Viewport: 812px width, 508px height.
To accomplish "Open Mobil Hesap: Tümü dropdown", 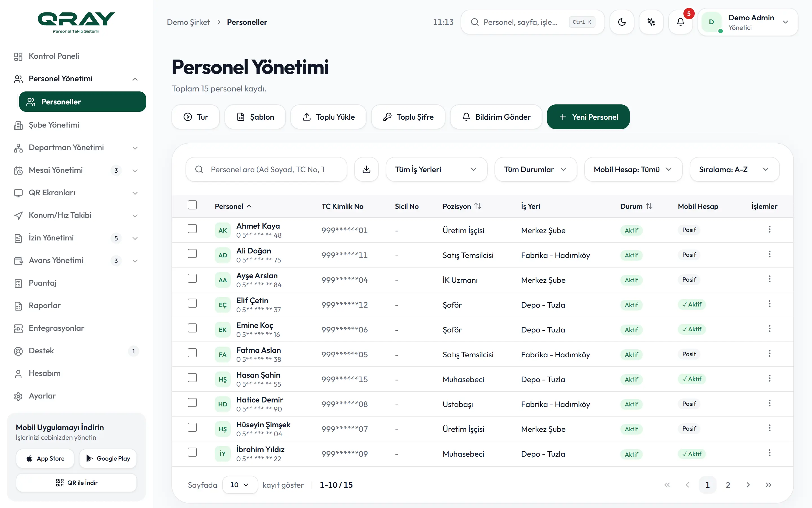I will pyautogui.click(x=633, y=169).
